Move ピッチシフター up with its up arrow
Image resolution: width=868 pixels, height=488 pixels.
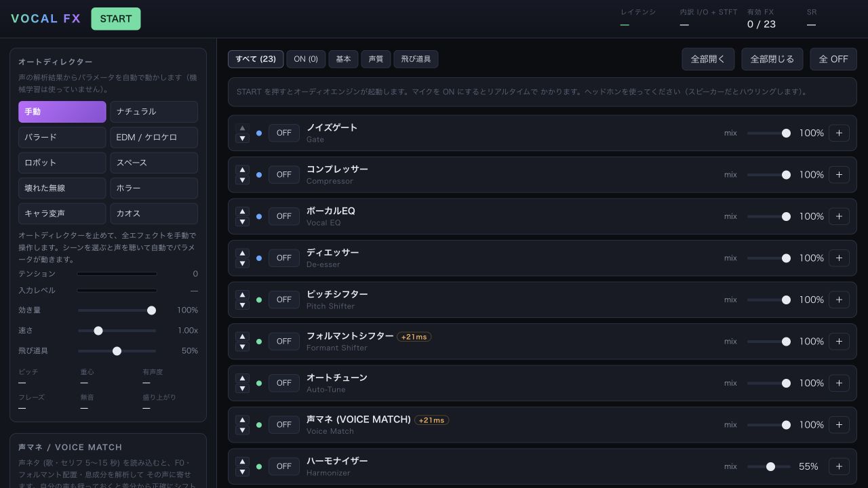242,295
